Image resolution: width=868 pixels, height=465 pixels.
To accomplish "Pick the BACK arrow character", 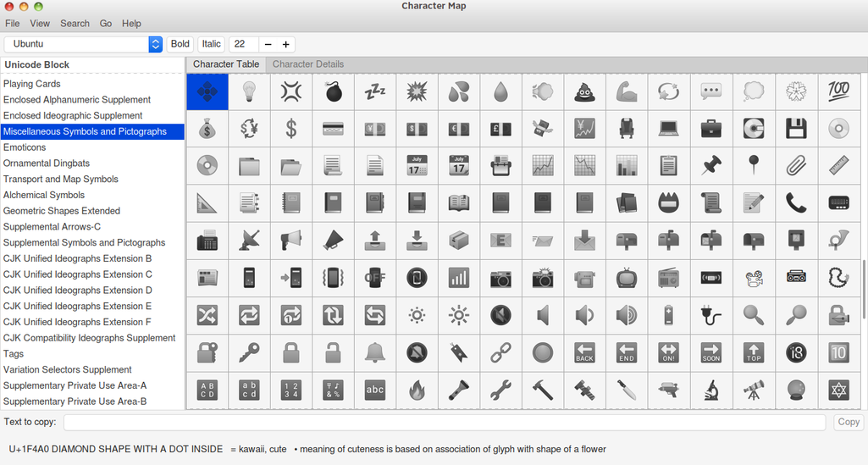I will click(584, 352).
